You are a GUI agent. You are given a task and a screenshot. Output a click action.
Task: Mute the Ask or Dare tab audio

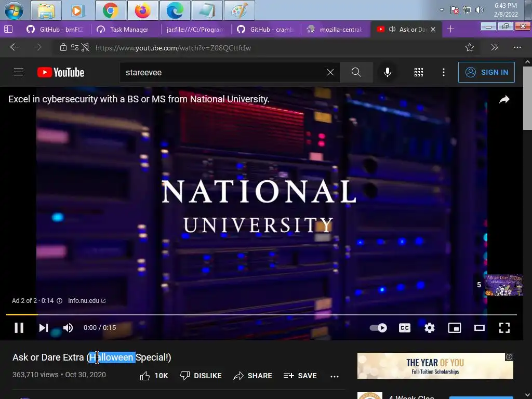point(392,29)
